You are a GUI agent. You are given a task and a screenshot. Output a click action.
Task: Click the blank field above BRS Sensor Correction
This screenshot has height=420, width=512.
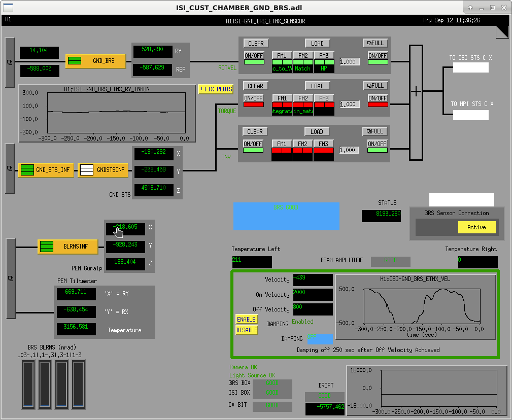462,199
